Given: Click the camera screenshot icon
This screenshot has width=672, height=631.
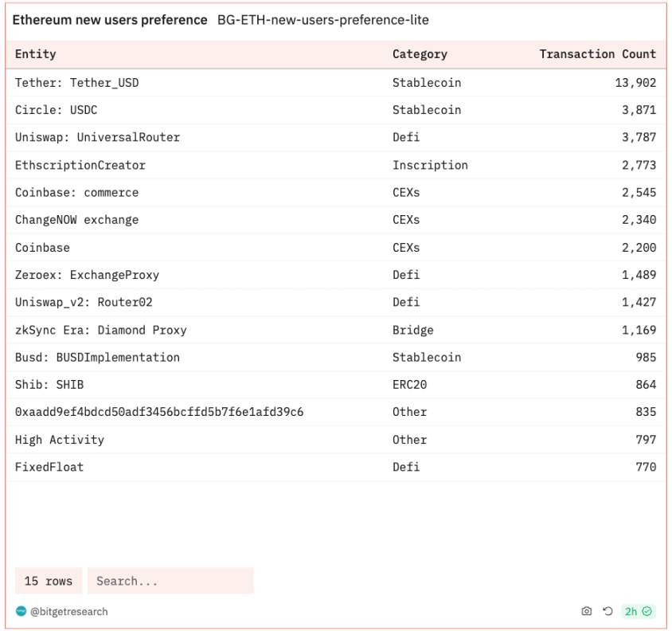Looking at the screenshot, I should [587, 611].
